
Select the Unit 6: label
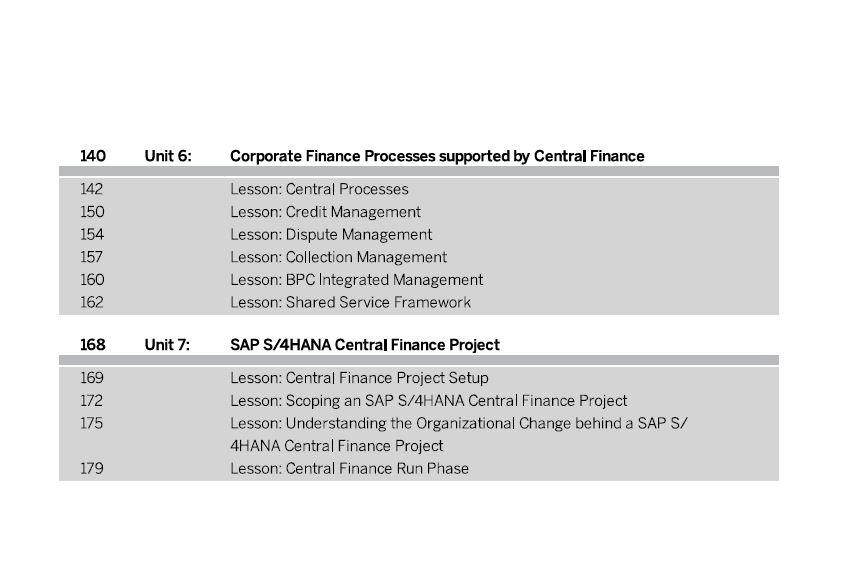point(168,156)
